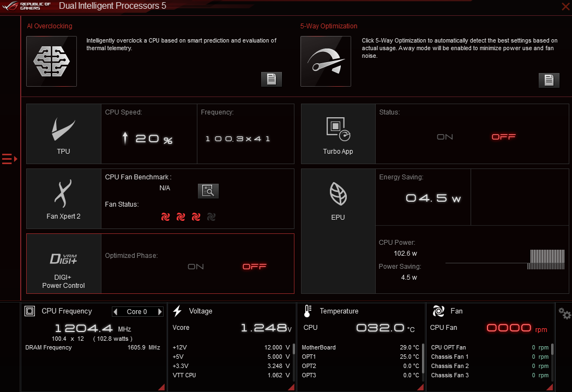Click the VTT CPU voltage row
This screenshot has height=392, width=572.
pyautogui.click(x=231, y=375)
